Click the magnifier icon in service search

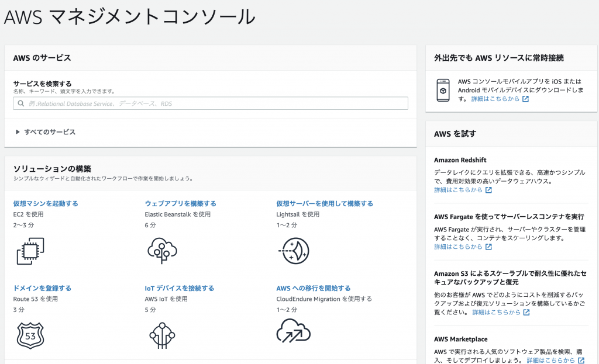(21, 103)
